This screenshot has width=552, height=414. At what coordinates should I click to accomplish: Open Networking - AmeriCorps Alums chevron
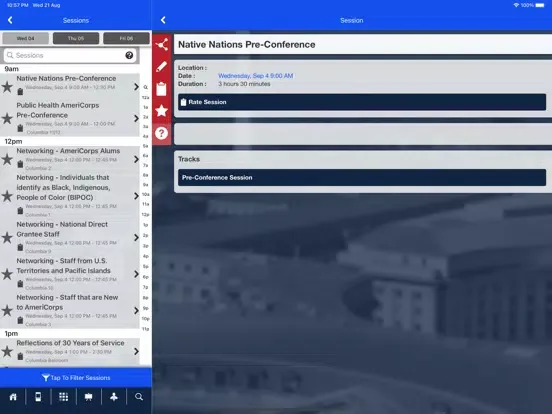coord(136,159)
